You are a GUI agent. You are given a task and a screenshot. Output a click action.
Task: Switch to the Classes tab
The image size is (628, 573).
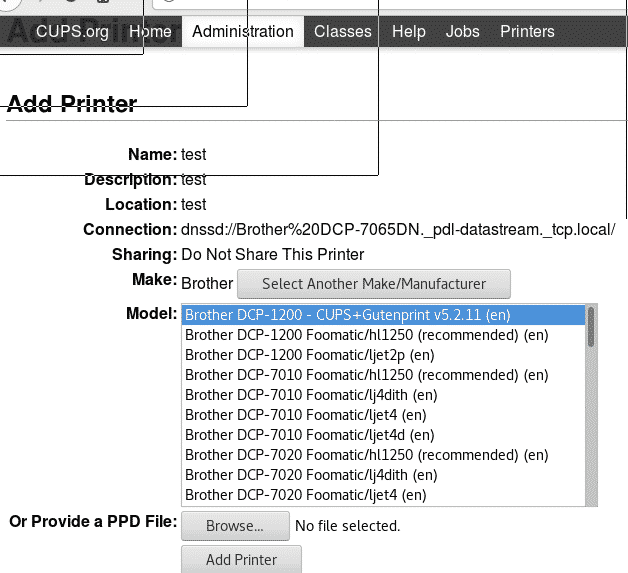[x=342, y=32]
